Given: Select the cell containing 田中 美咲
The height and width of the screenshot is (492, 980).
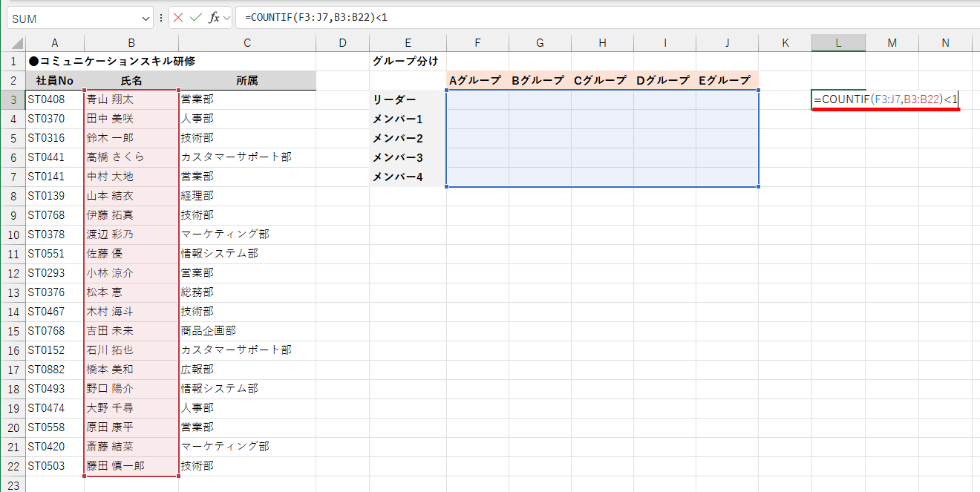Looking at the screenshot, I should point(131,118).
